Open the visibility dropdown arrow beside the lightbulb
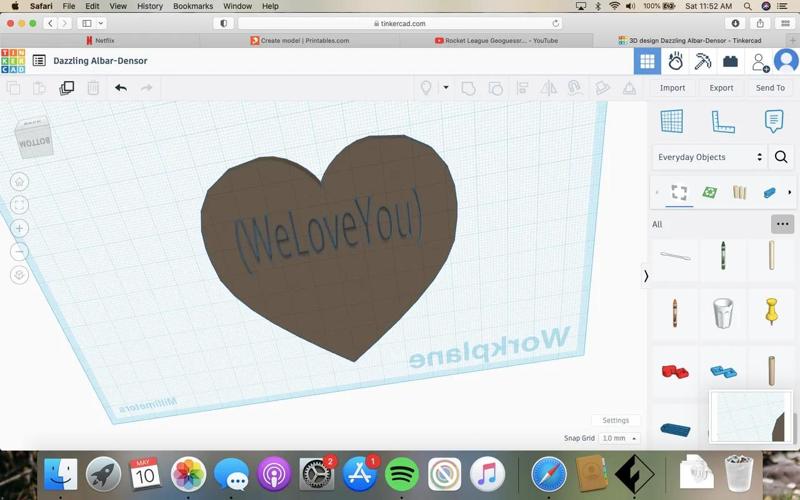 [446, 88]
